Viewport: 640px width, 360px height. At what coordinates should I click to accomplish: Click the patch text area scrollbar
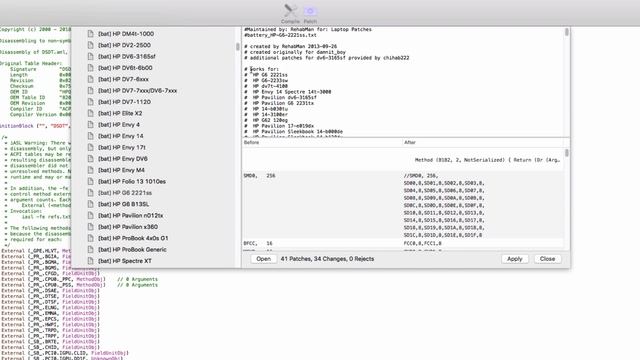click(x=567, y=32)
